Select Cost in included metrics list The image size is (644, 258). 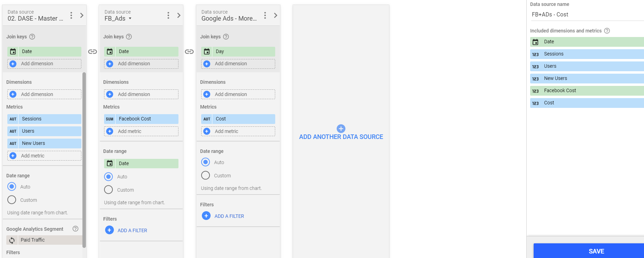587,103
